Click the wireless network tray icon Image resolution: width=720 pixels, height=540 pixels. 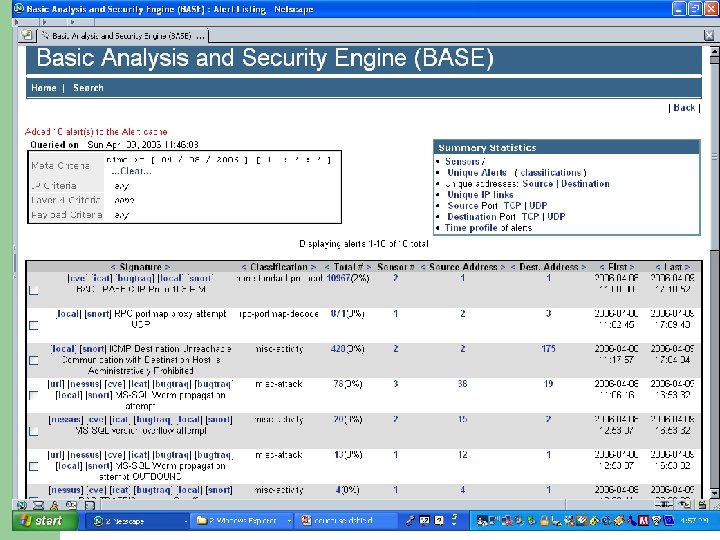[657, 521]
